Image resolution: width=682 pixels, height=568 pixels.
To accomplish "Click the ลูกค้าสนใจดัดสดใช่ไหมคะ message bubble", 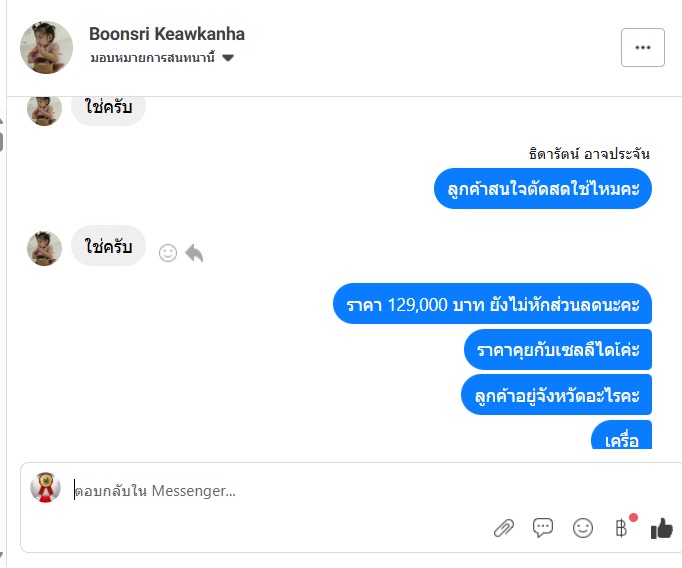I will (x=543, y=189).
